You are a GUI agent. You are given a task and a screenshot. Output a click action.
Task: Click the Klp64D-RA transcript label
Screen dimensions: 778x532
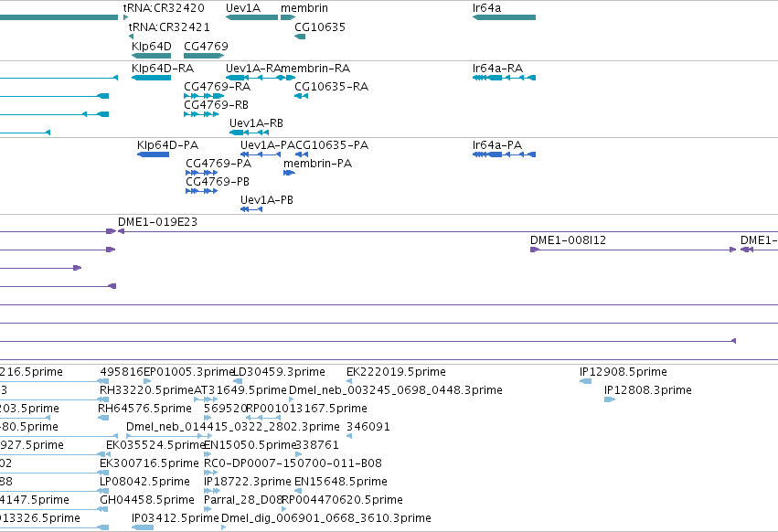point(163,68)
